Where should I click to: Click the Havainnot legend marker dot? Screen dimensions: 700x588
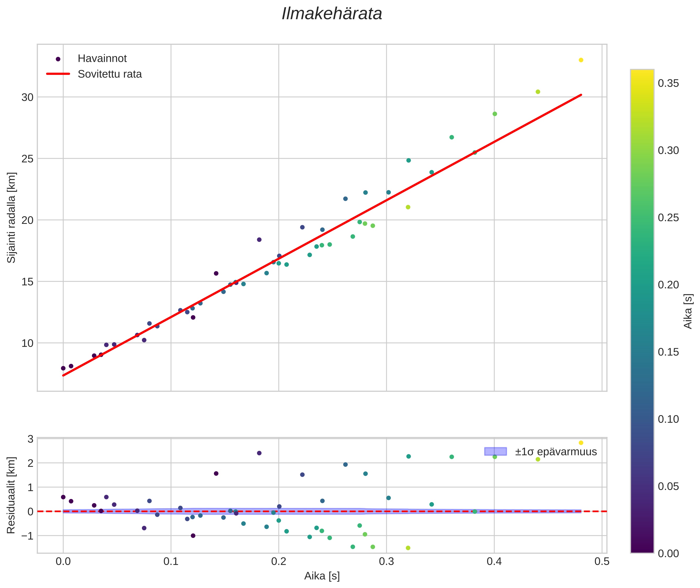pos(58,59)
